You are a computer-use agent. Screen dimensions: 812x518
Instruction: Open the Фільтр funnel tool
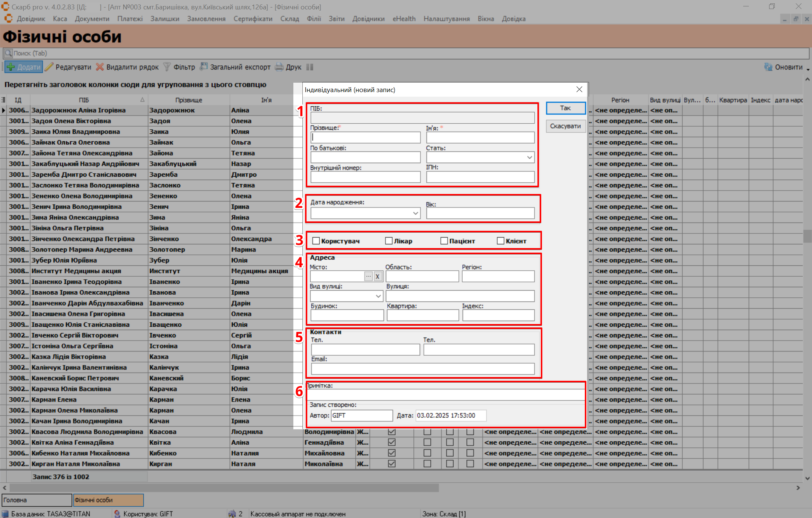tap(167, 67)
